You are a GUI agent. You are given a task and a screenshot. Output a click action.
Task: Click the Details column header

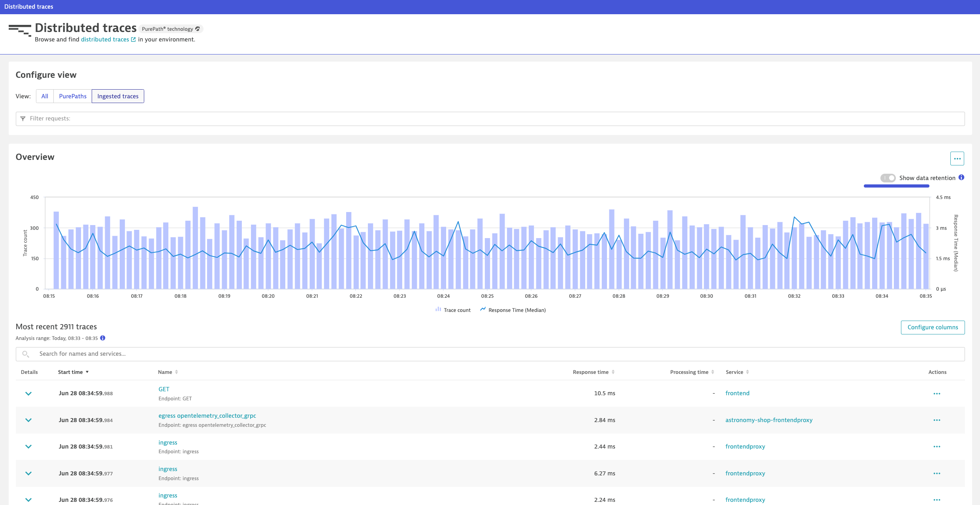coord(29,372)
